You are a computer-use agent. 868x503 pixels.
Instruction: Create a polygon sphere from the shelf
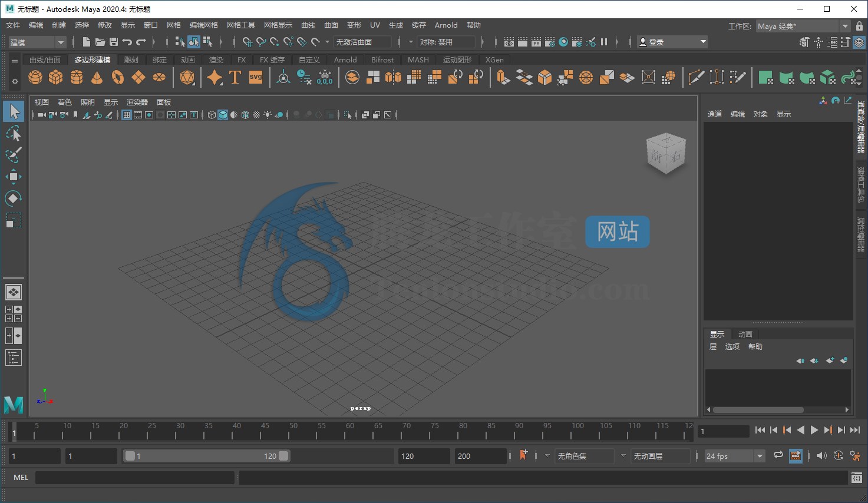pyautogui.click(x=35, y=77)
